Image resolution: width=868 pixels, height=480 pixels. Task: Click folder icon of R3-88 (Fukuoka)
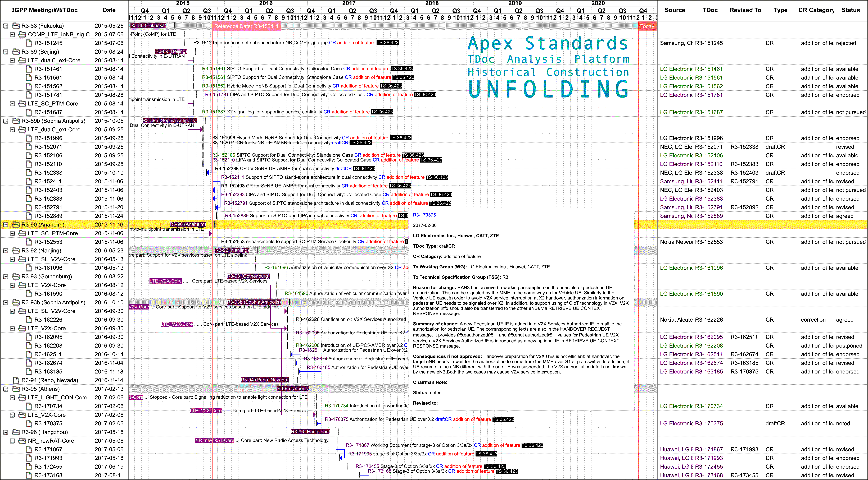pyautogui.click(x=16, y=26)
